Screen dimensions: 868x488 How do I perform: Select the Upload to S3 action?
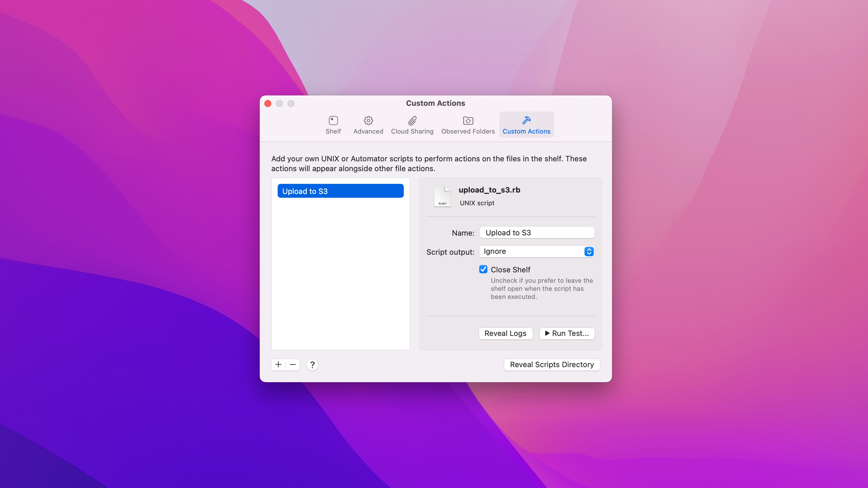tap(340, 191)
